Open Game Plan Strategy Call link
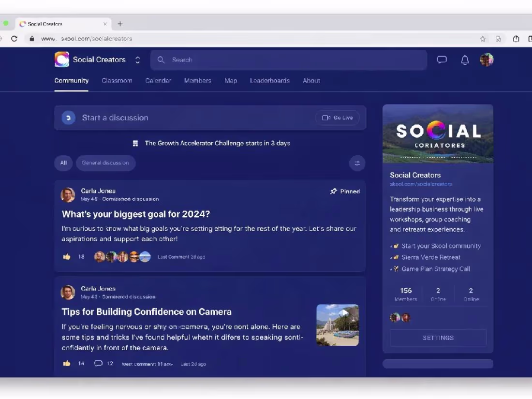 (436, 269)
